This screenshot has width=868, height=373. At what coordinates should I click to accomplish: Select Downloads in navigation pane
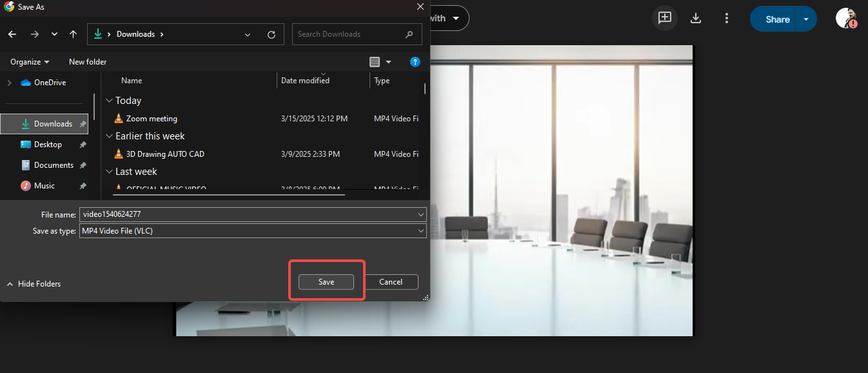44,124
